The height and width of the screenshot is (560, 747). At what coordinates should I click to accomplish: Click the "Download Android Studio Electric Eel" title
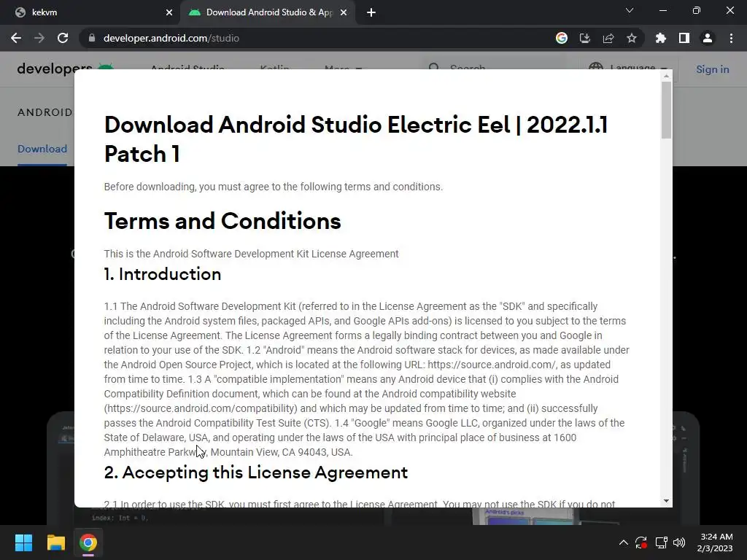point(356,139)
